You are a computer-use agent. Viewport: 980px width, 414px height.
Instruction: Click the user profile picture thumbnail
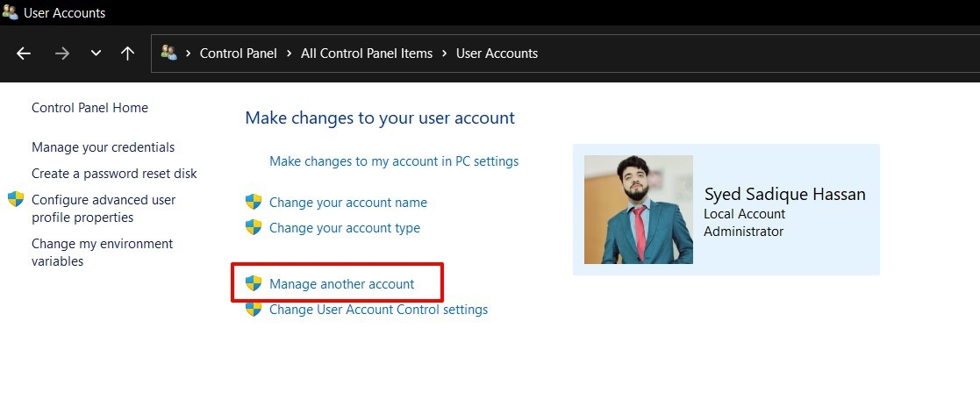coord(638,210)
